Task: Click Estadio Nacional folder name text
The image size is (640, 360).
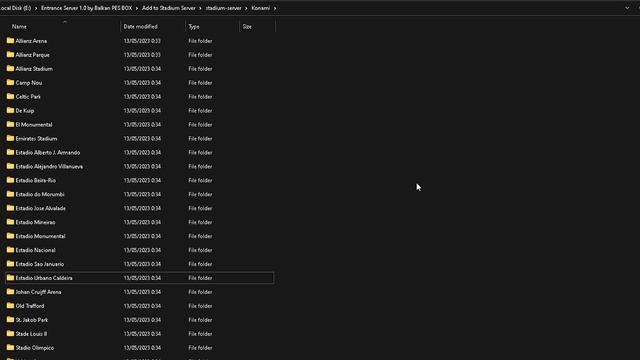Action: point(35,250)
